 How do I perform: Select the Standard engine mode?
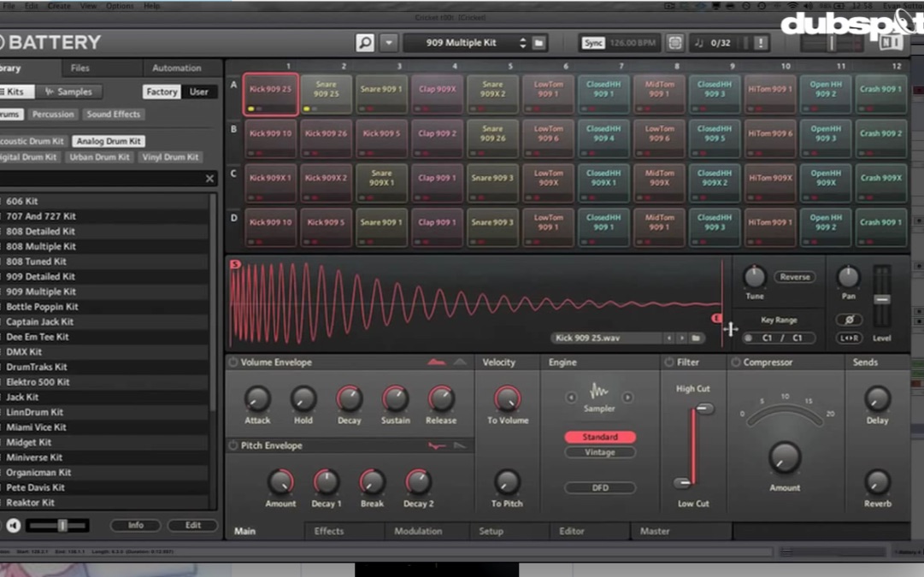tap(600, 437)
